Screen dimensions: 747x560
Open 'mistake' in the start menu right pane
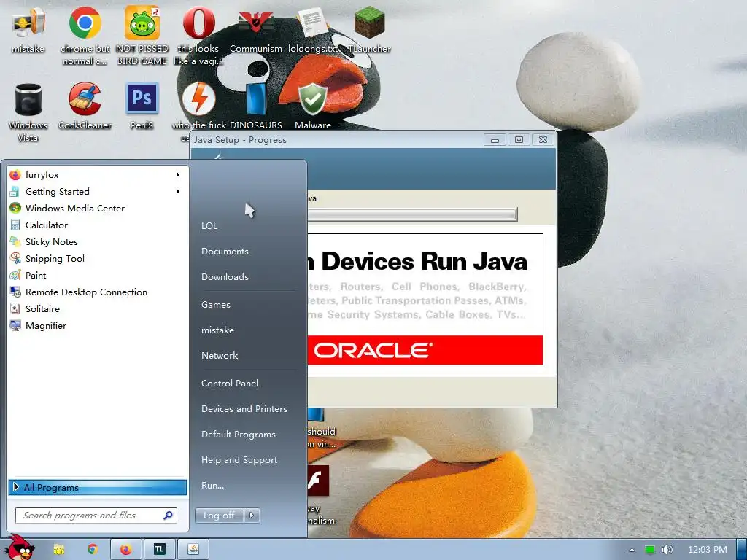[x=217, y=330]
